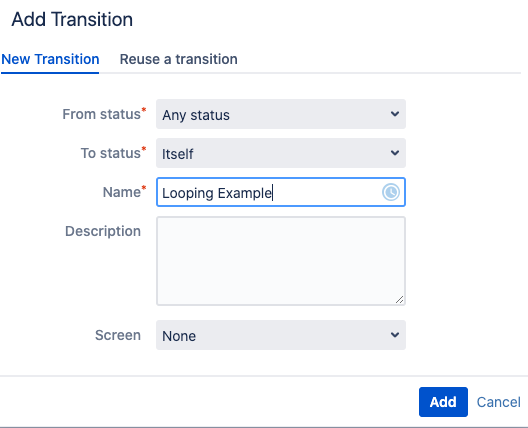528x428 pixels.
Task: Click the Add button
Action: (443, 402)
